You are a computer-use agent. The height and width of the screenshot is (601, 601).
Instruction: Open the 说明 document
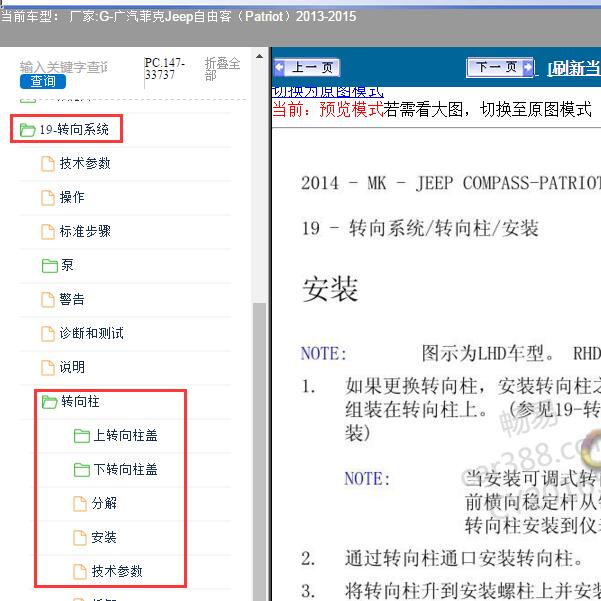point(72,367)
